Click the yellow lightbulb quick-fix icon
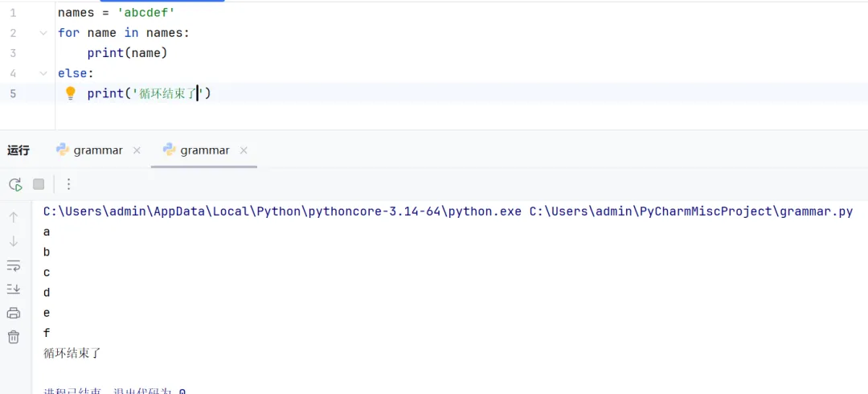Image resolution: width=868 pixels, height=394 pixels. coord(70,93)
